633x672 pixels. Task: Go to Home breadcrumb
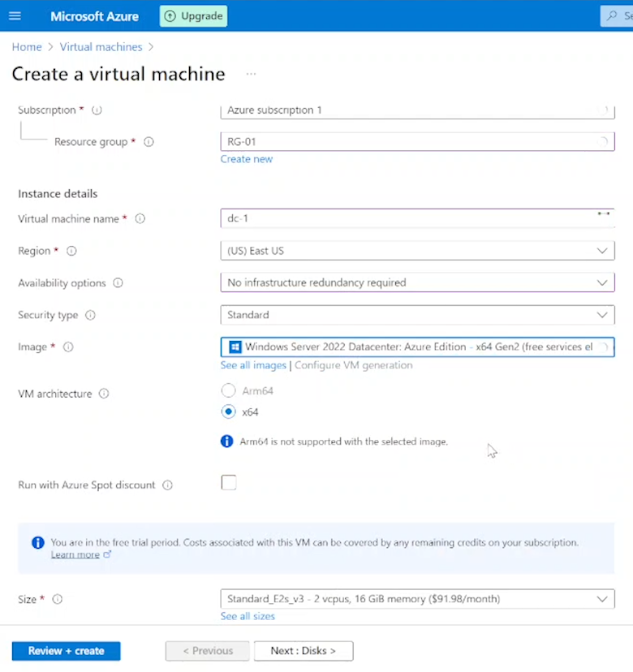[x=27, y=47]
